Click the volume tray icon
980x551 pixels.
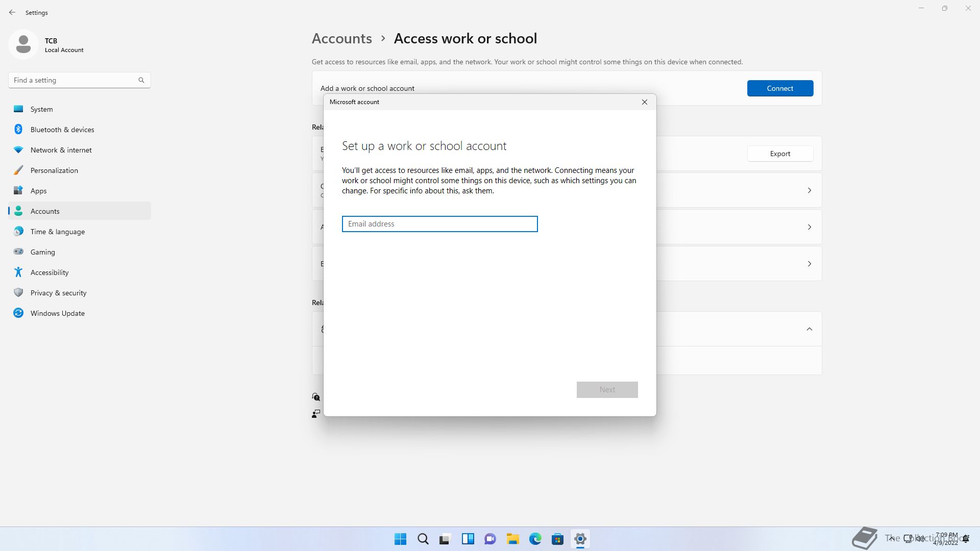(920, 538)
